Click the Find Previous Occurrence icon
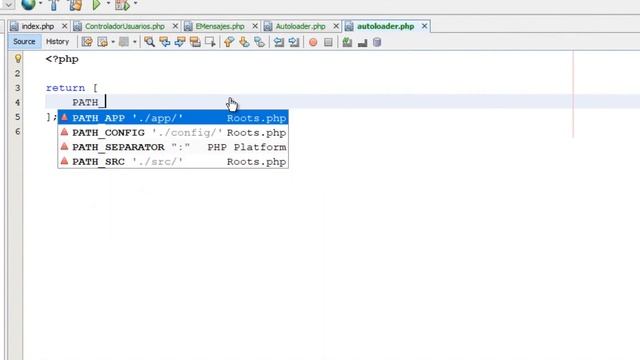The width and height of the screenshot is (640, 360). pos(165,42)
